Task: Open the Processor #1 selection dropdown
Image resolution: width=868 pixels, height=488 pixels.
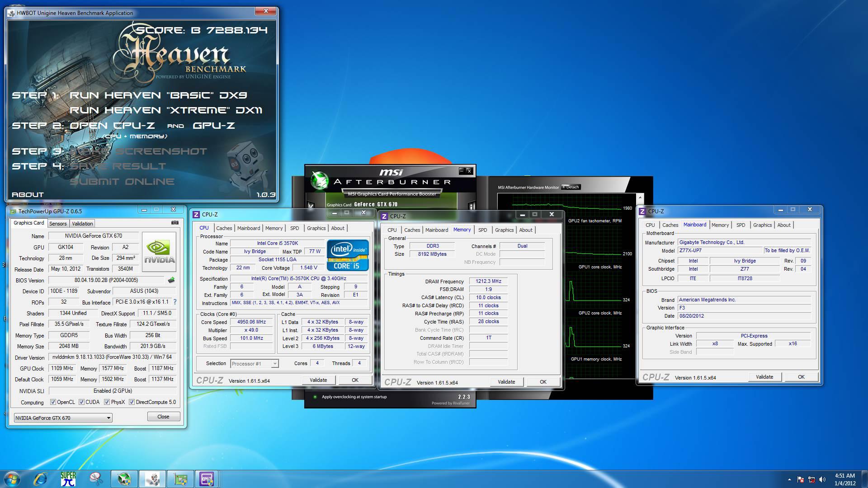Action: tap(255, 364)
